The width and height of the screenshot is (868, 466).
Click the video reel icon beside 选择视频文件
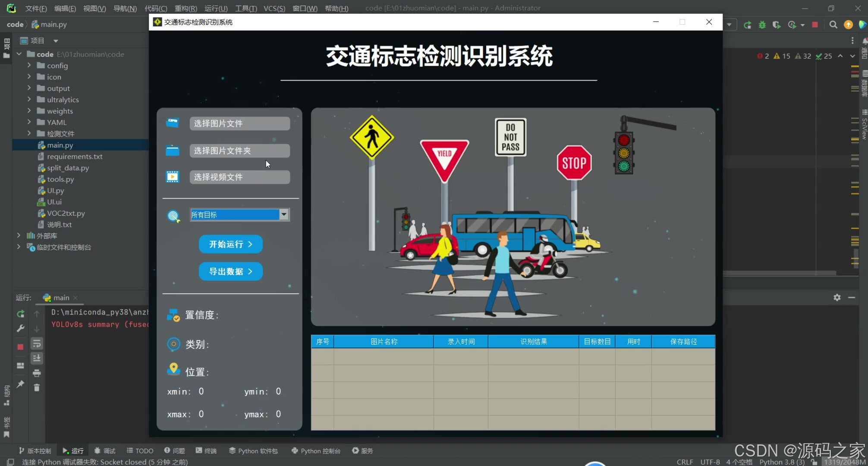click(x=172, y=176)
